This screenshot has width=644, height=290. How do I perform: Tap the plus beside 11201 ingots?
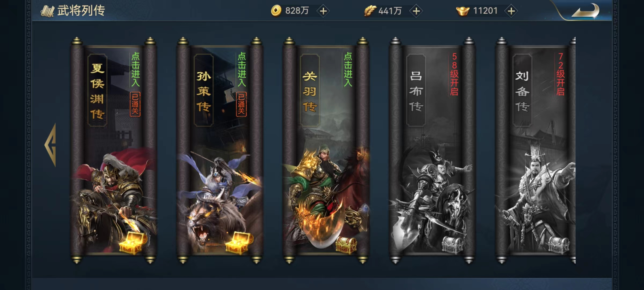pyautogui.click(x=511, y=11)
